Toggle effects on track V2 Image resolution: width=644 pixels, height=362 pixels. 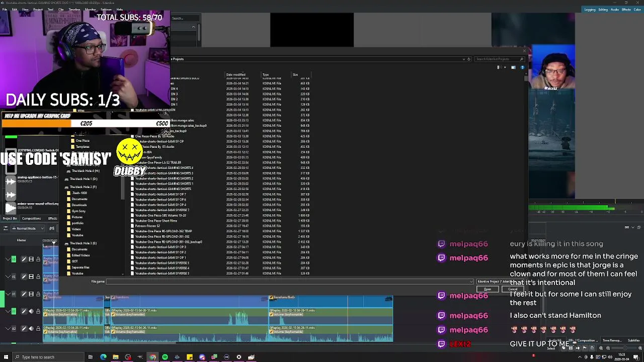tap(24, 277)
